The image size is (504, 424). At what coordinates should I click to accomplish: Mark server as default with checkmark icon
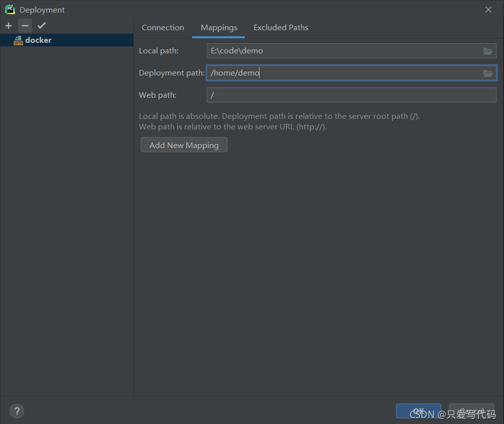(42, 25)
